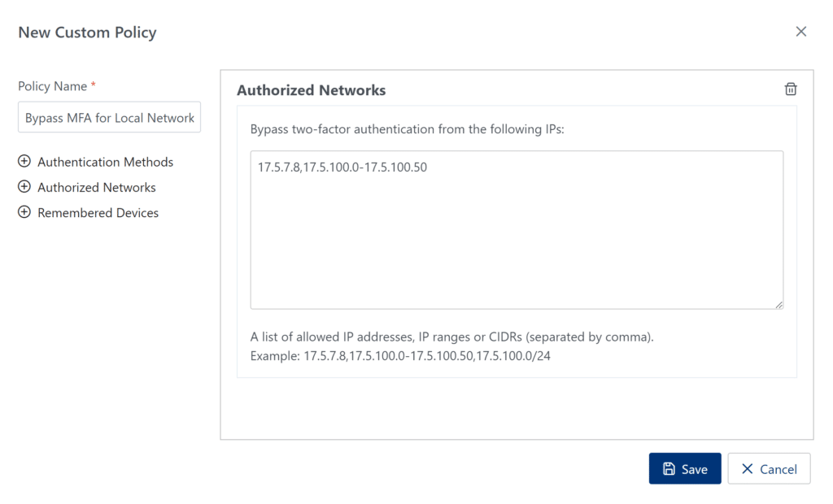
Task: Click the New Custom Policy dialog title
Action: (x=87, y=33)
